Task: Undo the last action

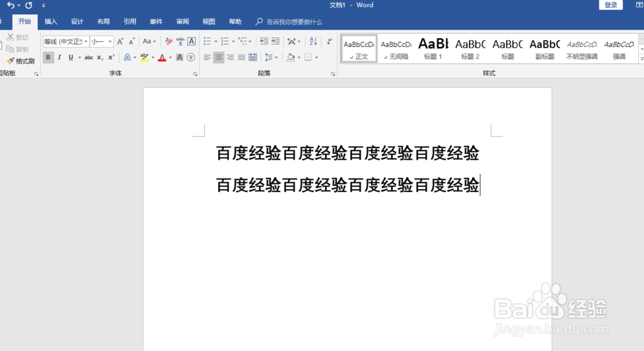Action: 11,5
